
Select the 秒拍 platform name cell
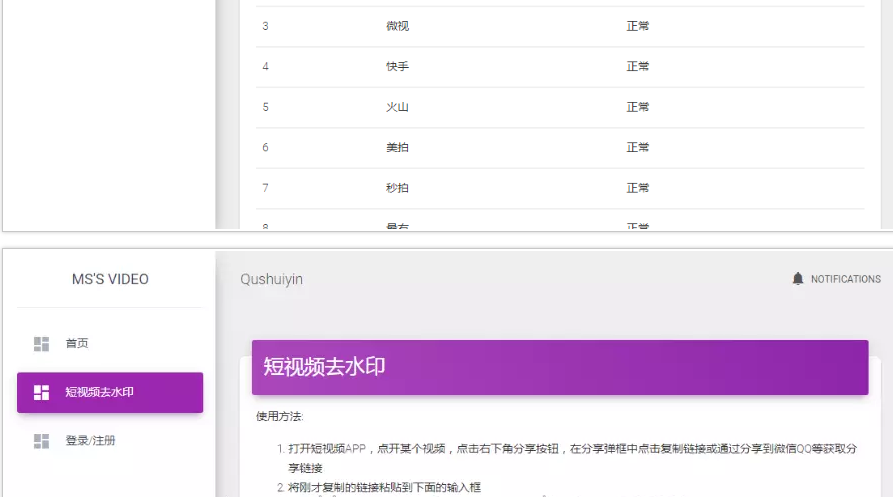coord(397,188)
